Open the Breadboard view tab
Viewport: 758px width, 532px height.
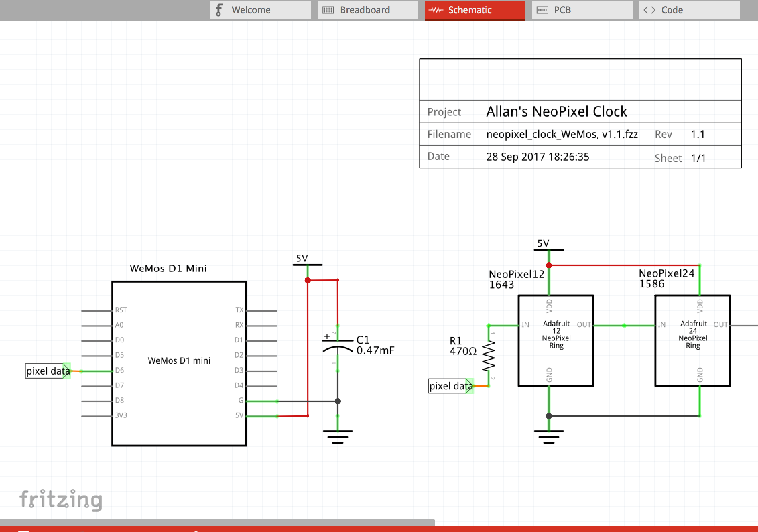point(368,10)
